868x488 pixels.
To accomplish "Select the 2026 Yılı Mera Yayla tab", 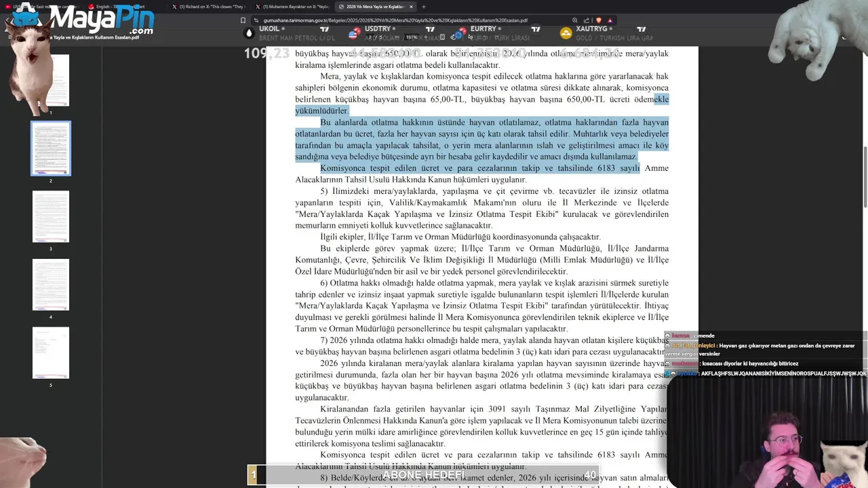I will 375,7.
